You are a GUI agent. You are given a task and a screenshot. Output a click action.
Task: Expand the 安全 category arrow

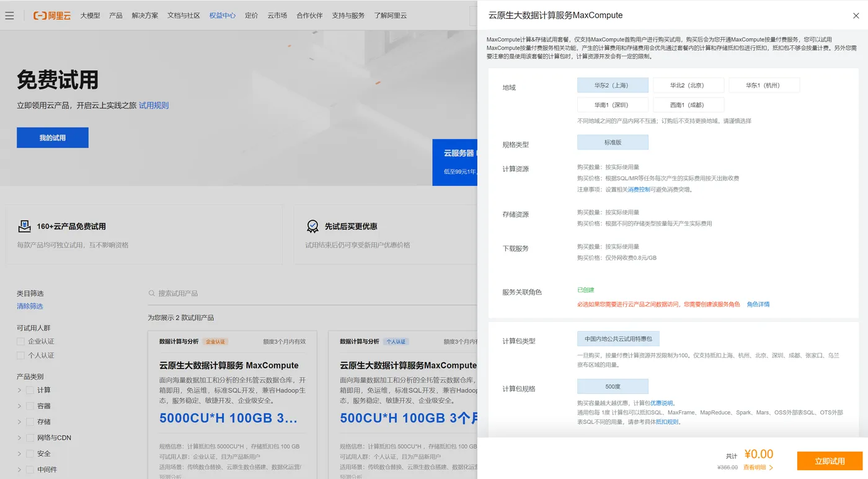click(19, 454)
